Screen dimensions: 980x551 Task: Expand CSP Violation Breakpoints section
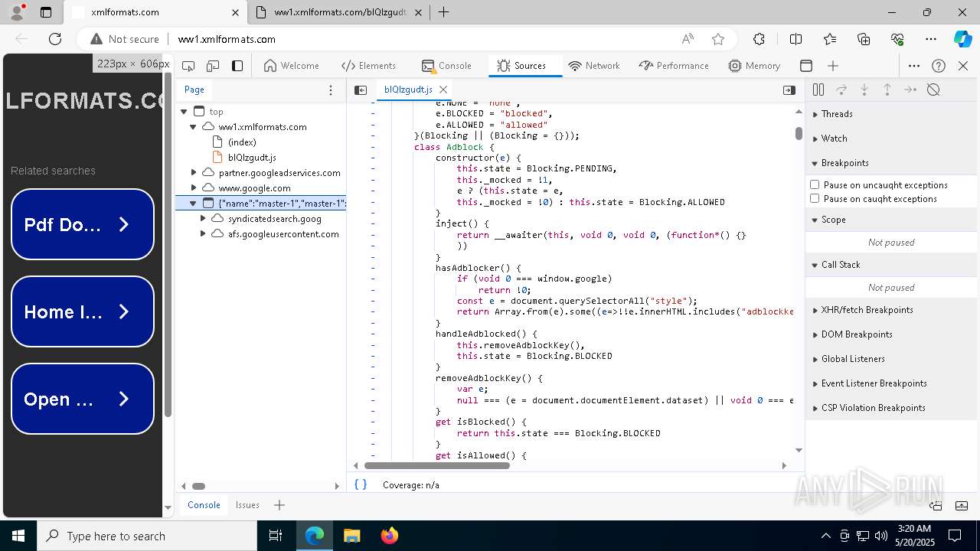point(893,408)
